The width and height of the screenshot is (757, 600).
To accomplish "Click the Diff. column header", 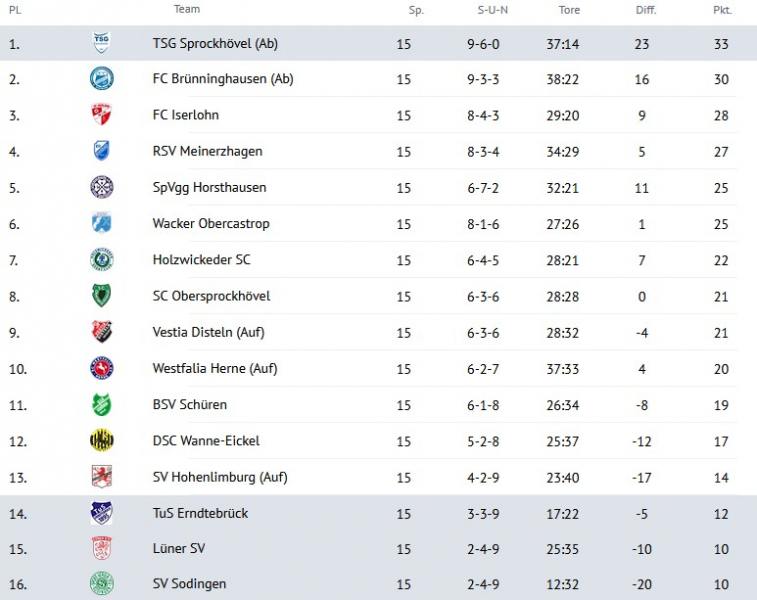I will [x=646, y=10].
